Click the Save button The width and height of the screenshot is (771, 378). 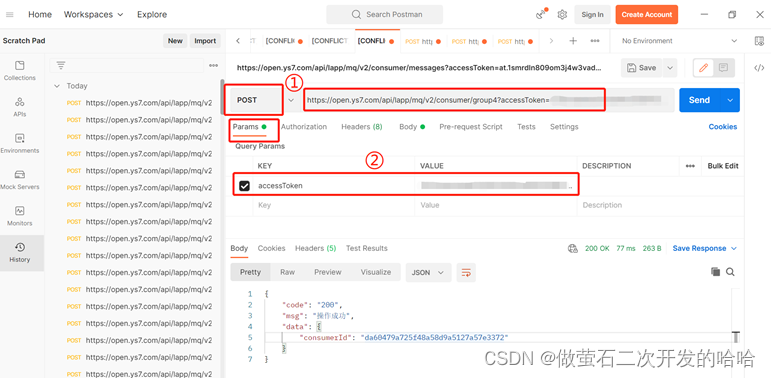coord(641,68)
